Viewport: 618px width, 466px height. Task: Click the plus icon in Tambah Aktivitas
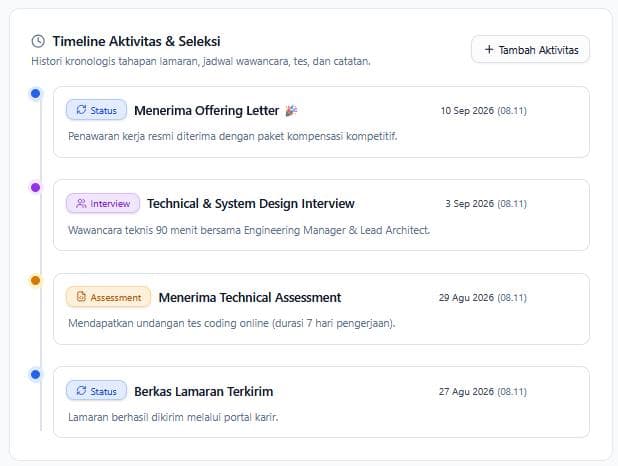[x=489, y=49]
